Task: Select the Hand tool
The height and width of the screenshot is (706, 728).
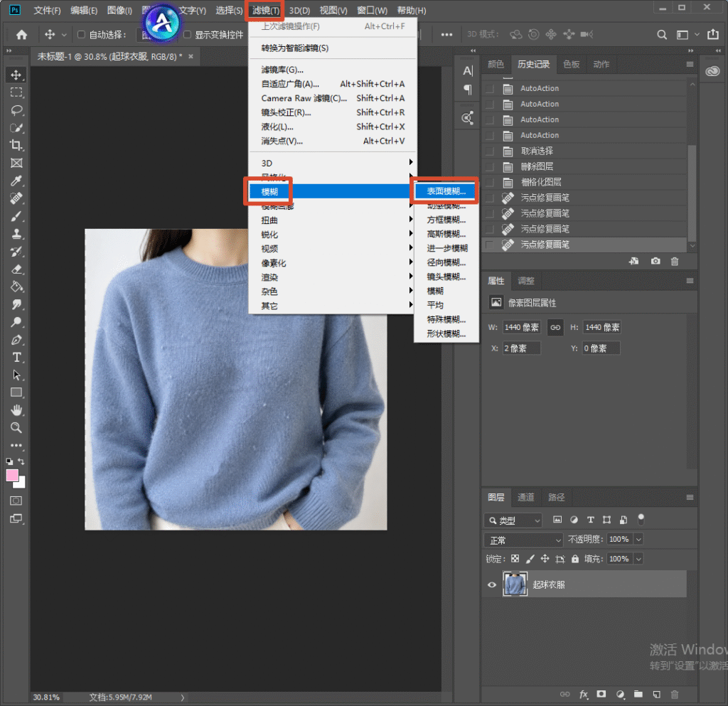Action: point(16,410)
